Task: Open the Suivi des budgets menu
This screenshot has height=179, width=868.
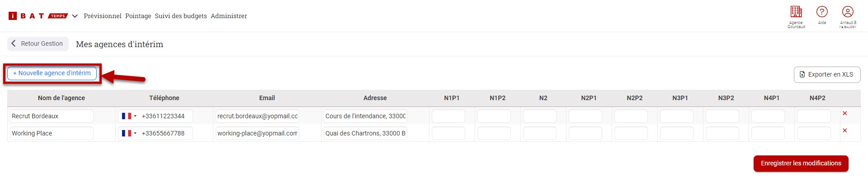Action: coord(181,16)
